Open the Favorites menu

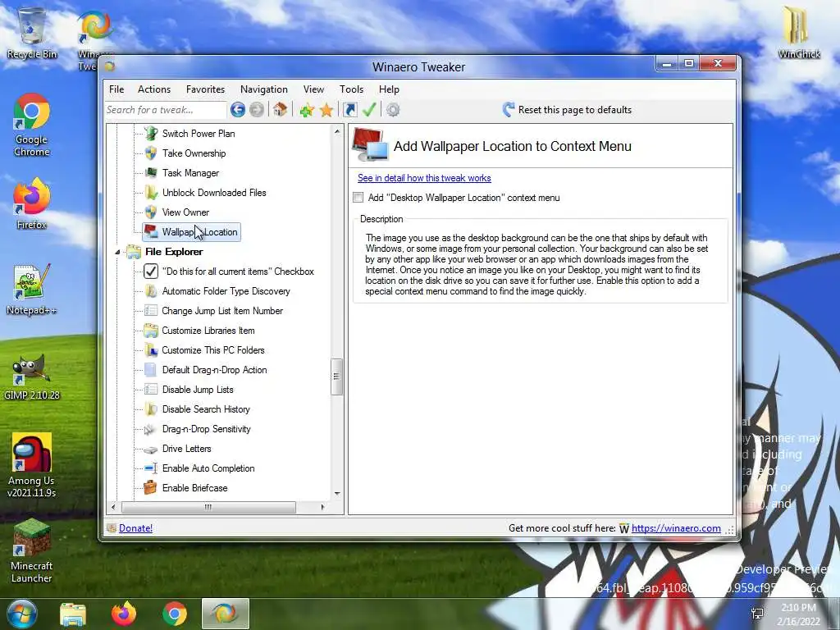click(205, 89)
